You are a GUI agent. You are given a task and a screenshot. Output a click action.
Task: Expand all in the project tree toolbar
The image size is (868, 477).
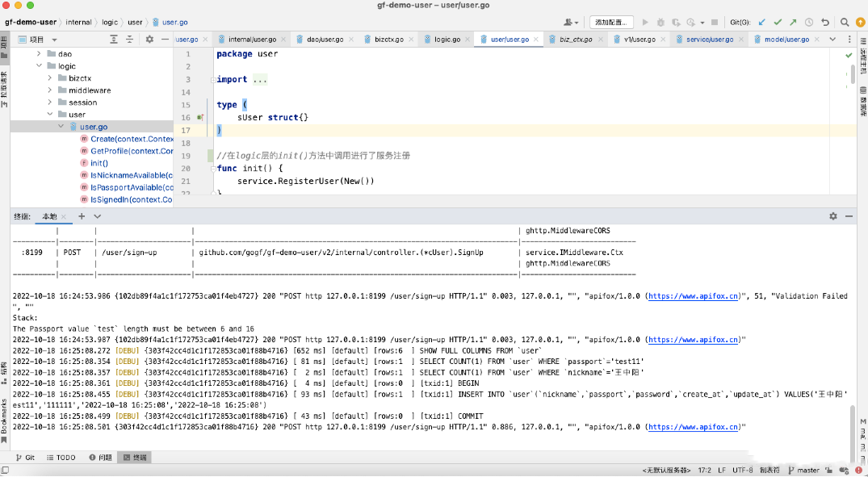[x=114, y=40]
